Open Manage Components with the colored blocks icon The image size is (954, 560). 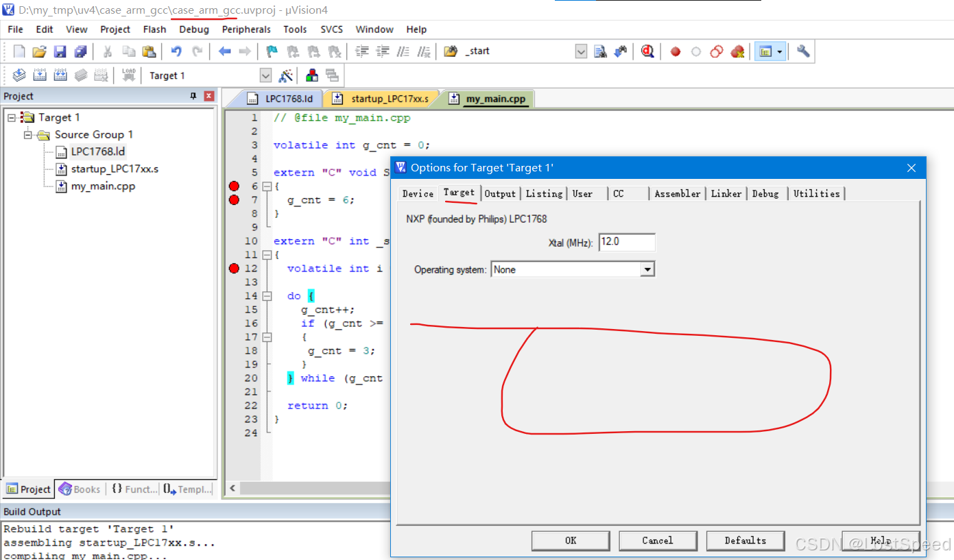coord(312,75)
